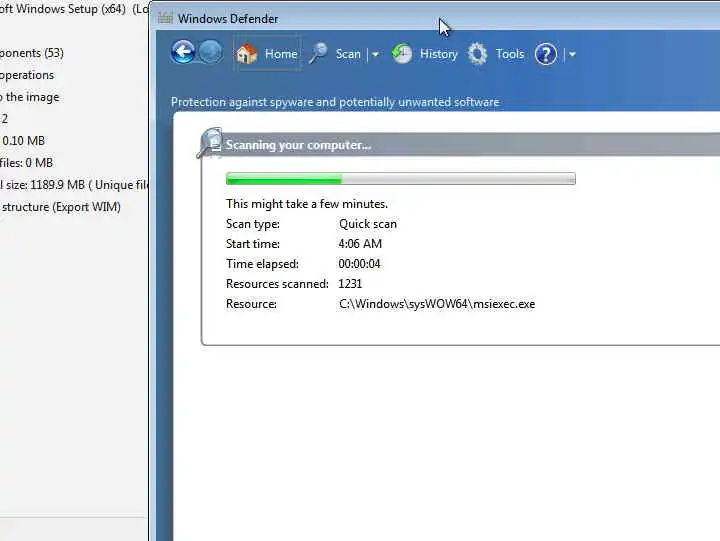Click 'structure (Export WIM)' in the background window
Viewport: 720px width, 541px height.
click(x=61, y=207)
